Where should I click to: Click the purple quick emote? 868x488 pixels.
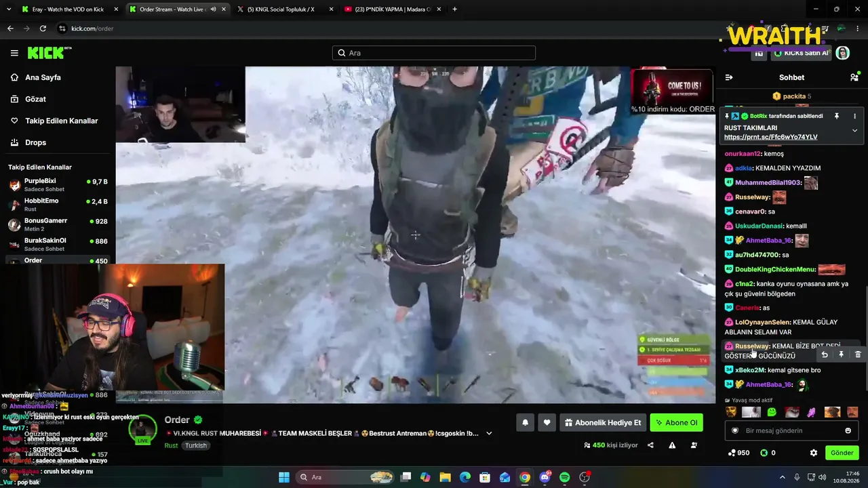(812, 412)
